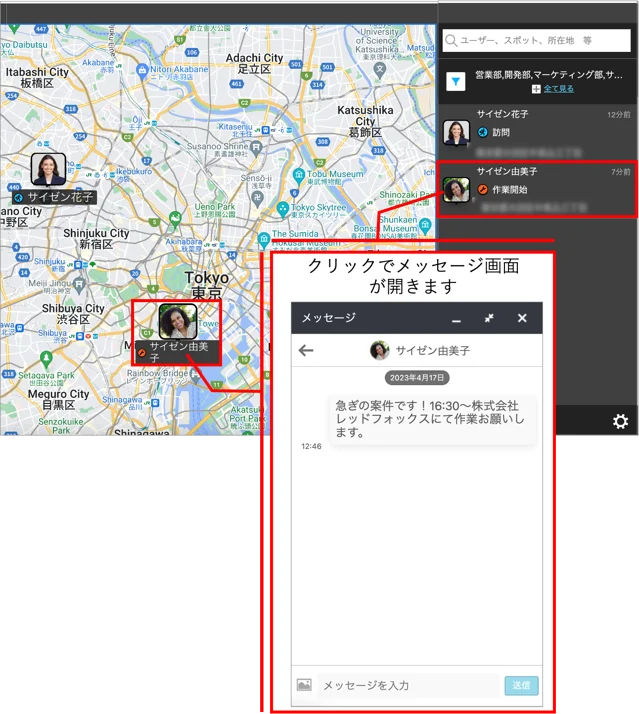Close the メッセージ panel
This screenshot has width=639, height=714.
(522, 318)
